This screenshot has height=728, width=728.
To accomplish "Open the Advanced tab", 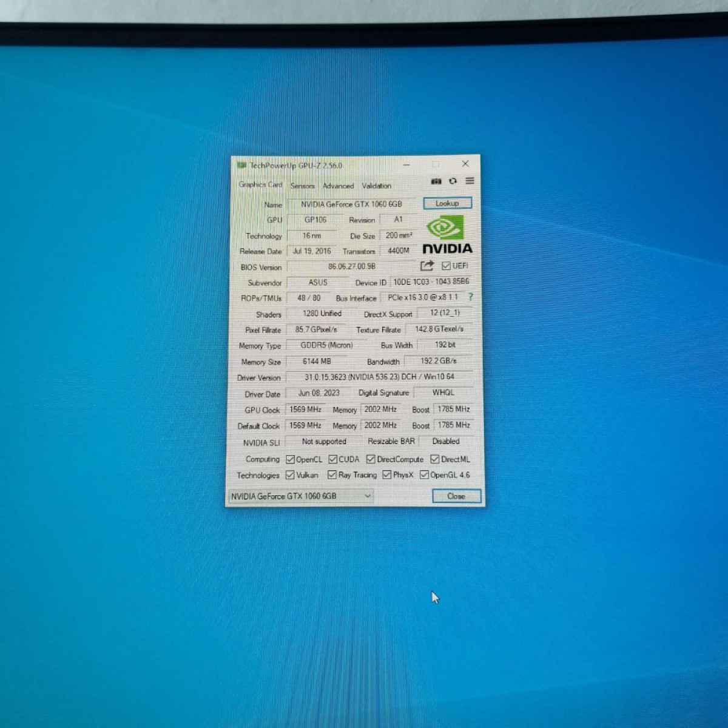I will click(x=338, y=186).
